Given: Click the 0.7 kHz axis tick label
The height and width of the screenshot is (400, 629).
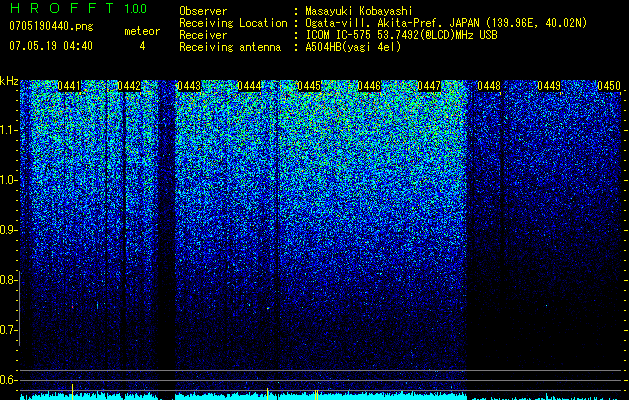Looking at the screenshot, I should (9, 330).
